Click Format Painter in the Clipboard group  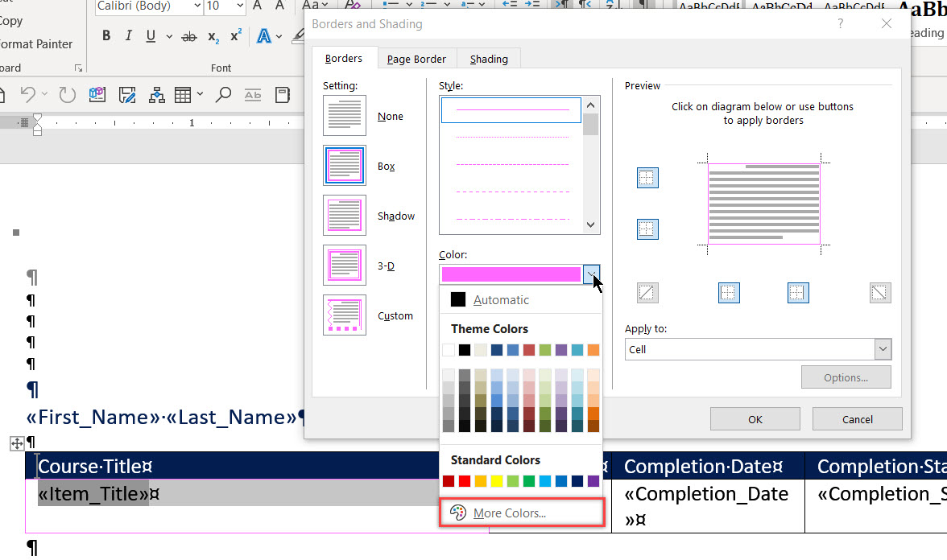pyautogui.click(x=35, y=44)
